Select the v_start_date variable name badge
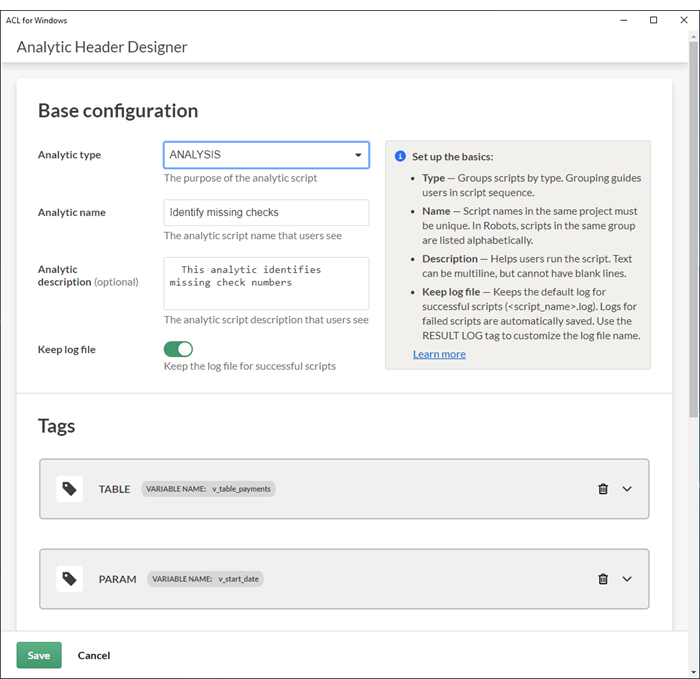Viewport: 700px width, 679px height. [x=205, y=579]
